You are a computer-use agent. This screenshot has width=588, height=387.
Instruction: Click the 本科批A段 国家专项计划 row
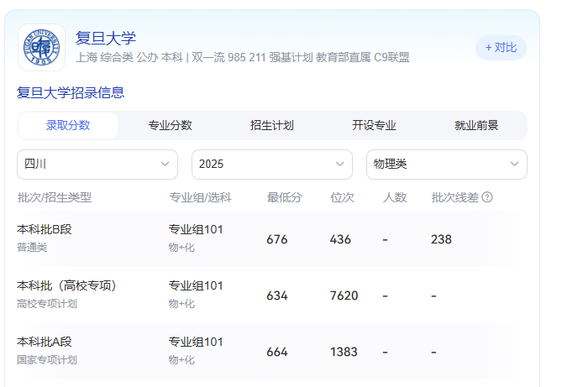click(x=262, y=351)
